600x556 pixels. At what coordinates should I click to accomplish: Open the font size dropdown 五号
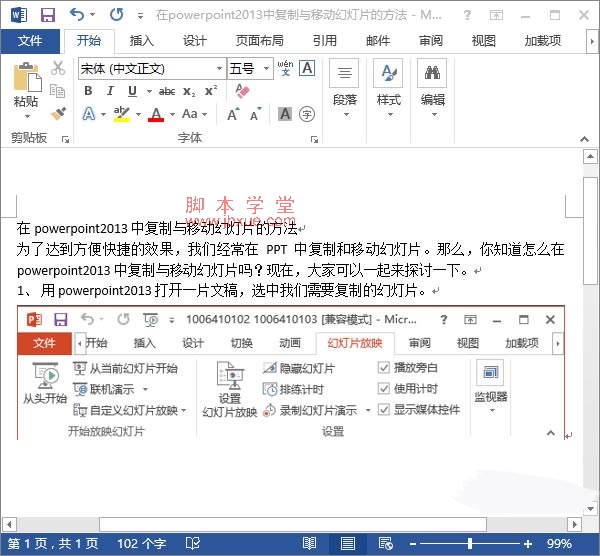pos(266,68)
